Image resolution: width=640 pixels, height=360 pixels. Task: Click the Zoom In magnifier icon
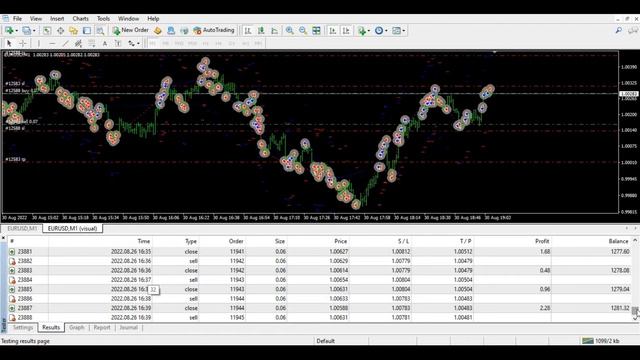pyautogui.click(x=289, y=31)
